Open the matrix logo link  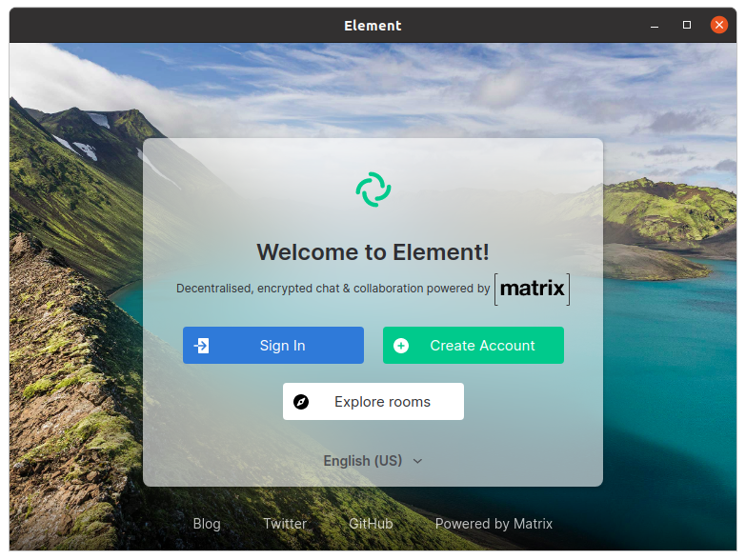(x=532, y=289)
